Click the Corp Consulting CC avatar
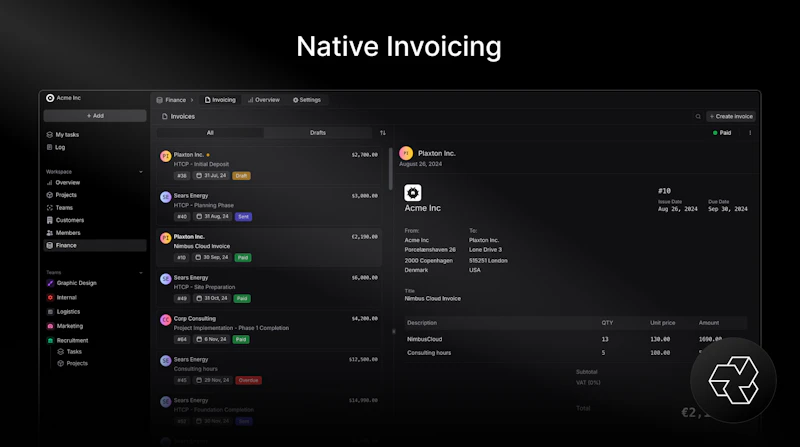 tap(165, 320)
